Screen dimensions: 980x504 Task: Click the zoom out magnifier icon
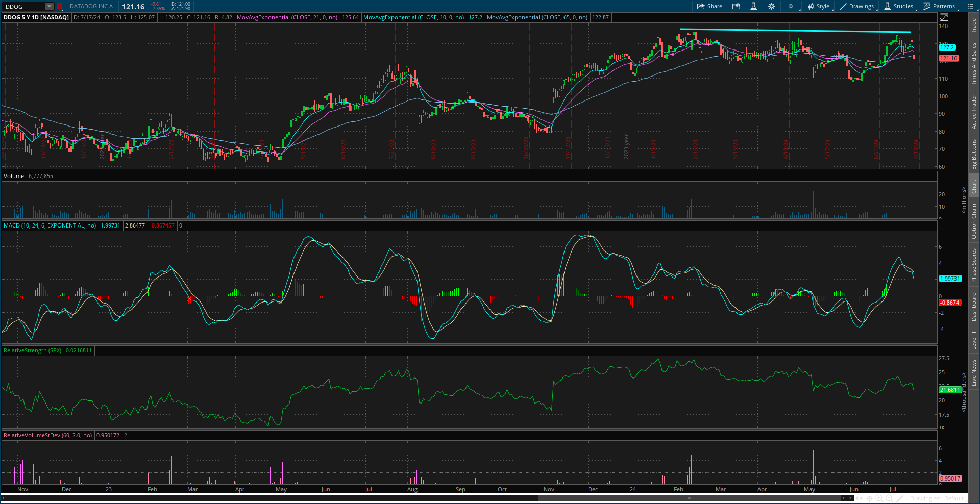tap(890, 498)
